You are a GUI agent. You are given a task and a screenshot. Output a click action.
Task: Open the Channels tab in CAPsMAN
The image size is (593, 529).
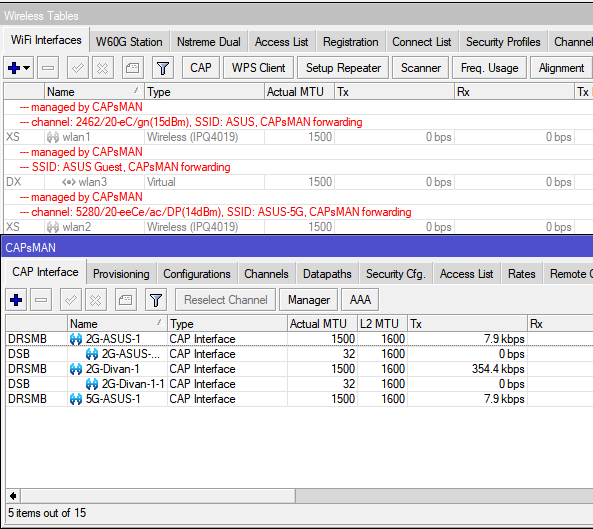click(x=266, y=274)
